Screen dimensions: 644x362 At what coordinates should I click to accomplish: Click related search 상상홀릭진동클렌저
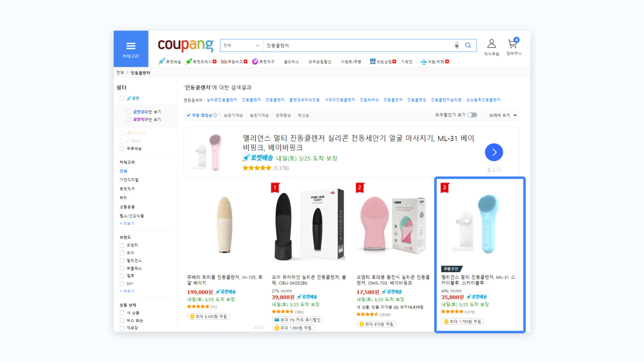coord(483,100)
